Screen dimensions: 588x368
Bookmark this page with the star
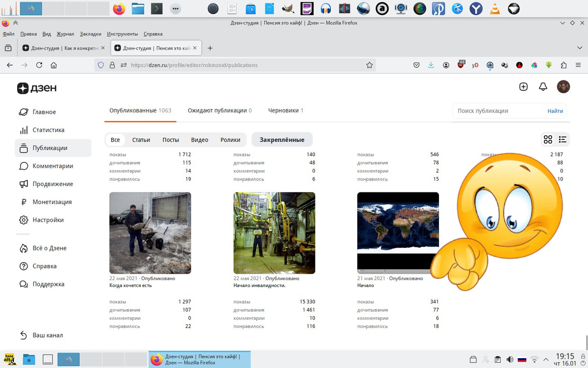369,65
